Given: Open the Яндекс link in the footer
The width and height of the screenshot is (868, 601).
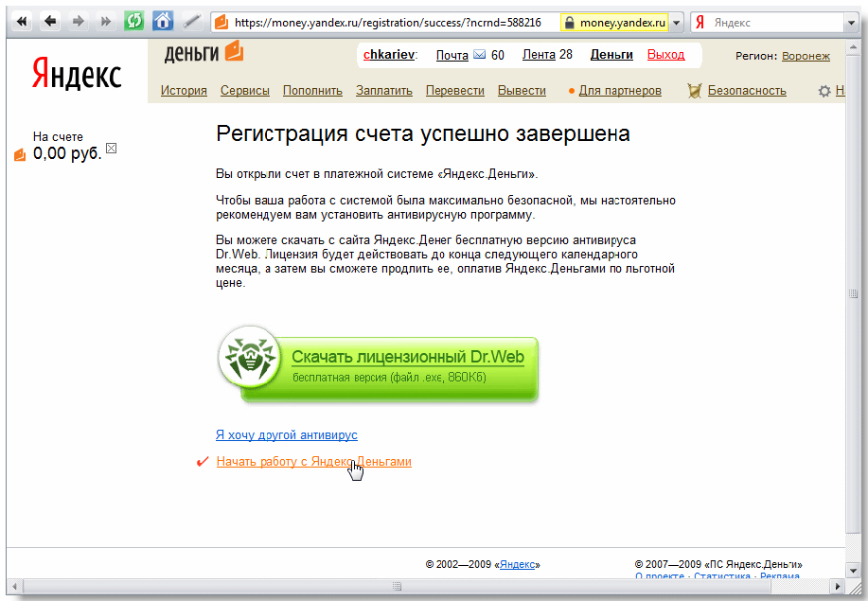Looking at the screenshot, I should (517, 564).
